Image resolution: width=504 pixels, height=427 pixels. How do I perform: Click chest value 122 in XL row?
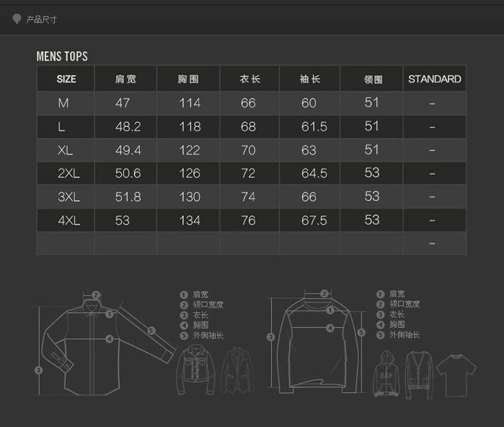189,150
